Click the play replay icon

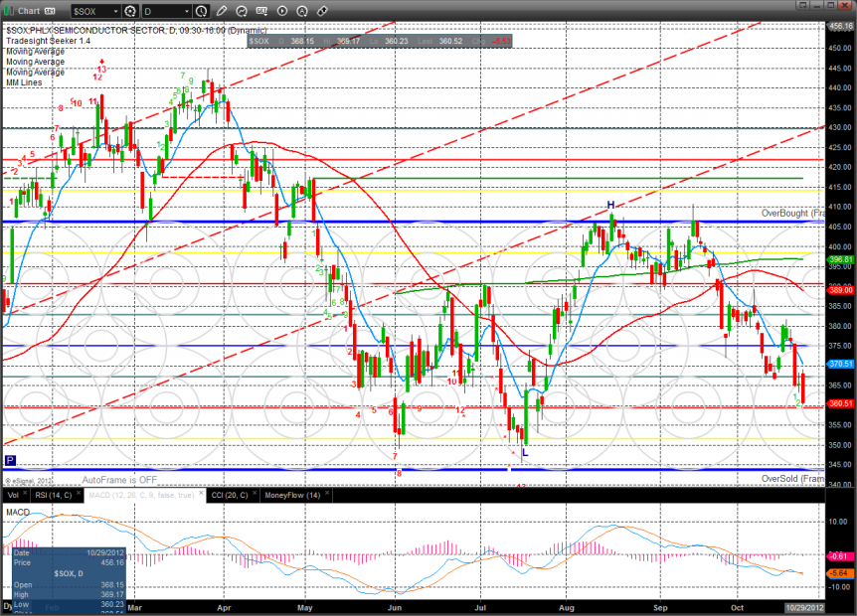click(x=282, y=11)
